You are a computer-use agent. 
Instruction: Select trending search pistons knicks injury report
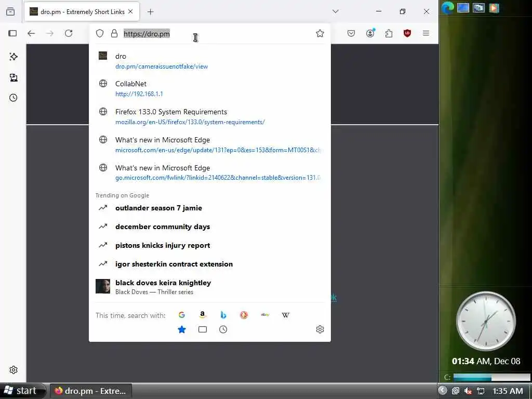[209, 245]
